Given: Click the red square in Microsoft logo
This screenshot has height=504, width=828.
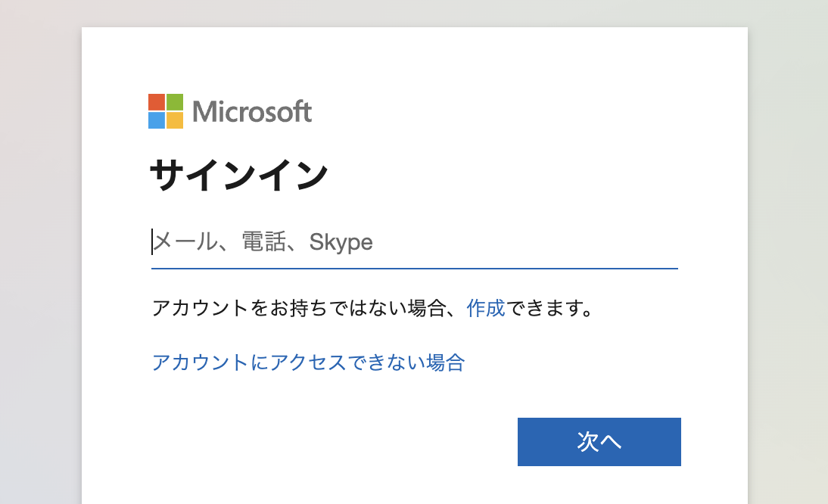Looking at the screenshot, I should coord(157,102).
